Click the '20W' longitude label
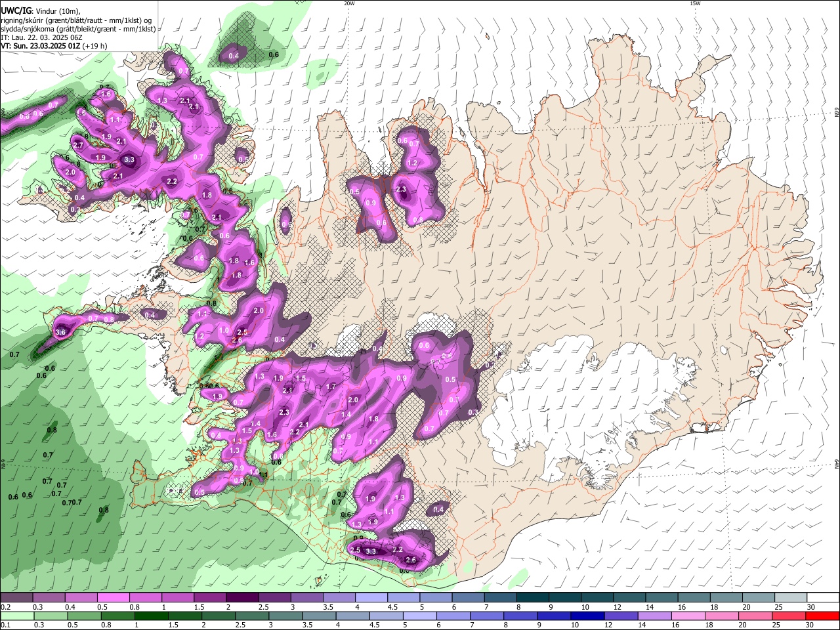Image resolution: width=840 pixels, height=630 pixels. 349,3
